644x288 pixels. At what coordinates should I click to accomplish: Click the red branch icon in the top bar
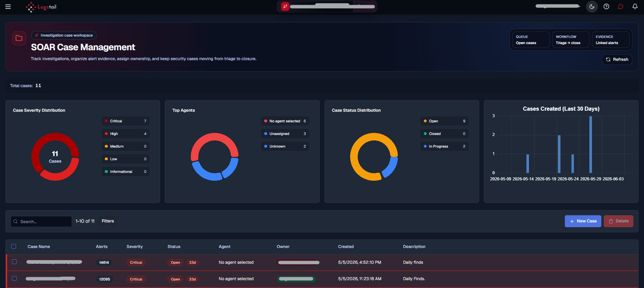(285, 6)
